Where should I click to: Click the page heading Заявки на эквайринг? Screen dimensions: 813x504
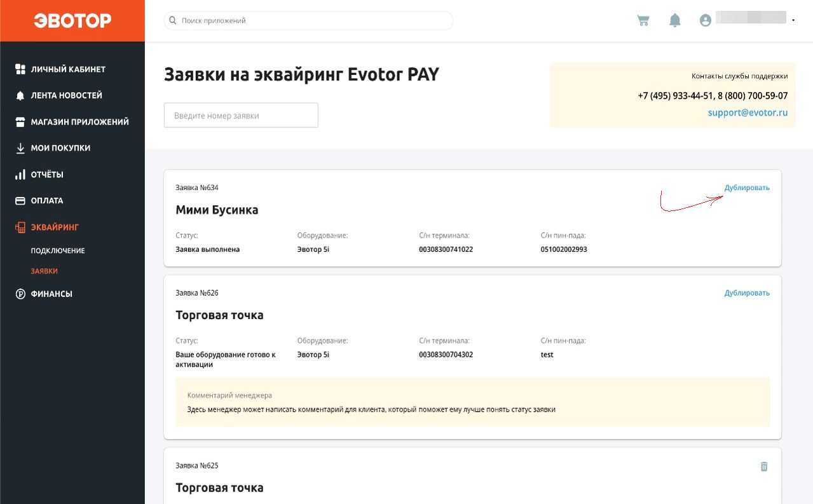pos(301,75)
